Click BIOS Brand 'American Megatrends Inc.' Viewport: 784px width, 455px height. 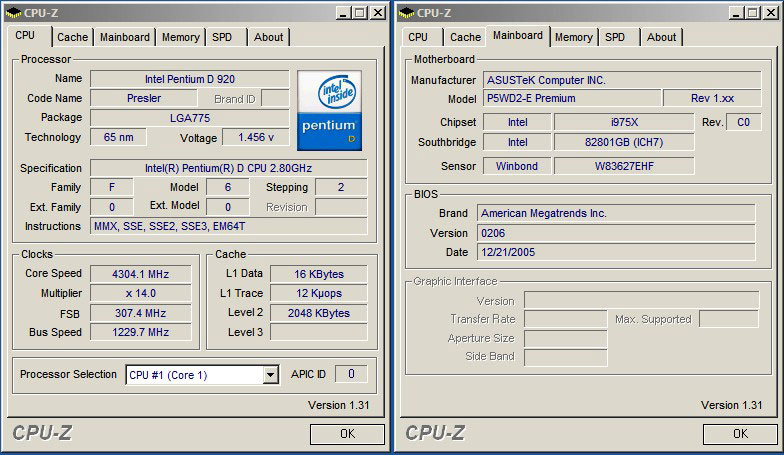[616, 213]
